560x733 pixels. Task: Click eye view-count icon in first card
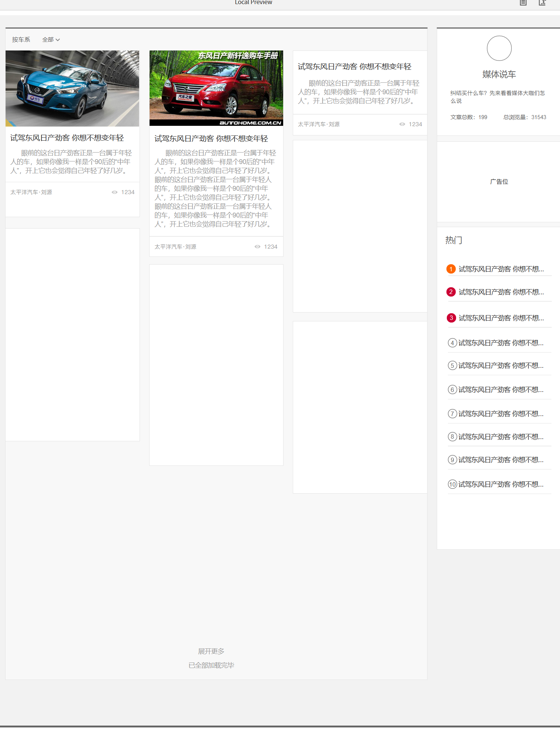pyautogui.click(x=115, y=192)
